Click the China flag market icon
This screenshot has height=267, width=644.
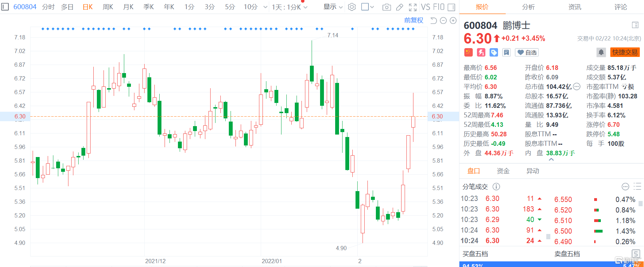(x=468, y=52)
